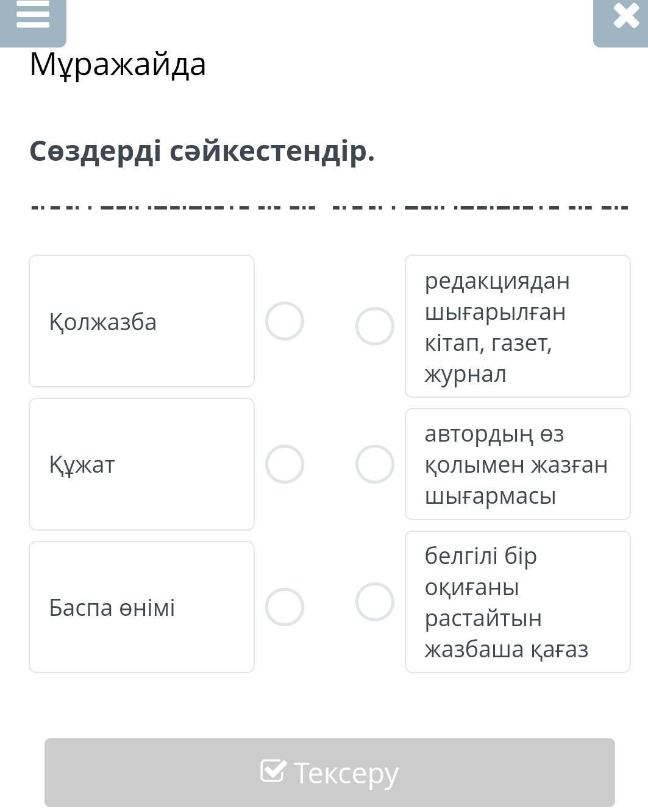Select circle beside белгілі бір оқиғаны definition
648x812 pixels.
(x=375, y=602)
